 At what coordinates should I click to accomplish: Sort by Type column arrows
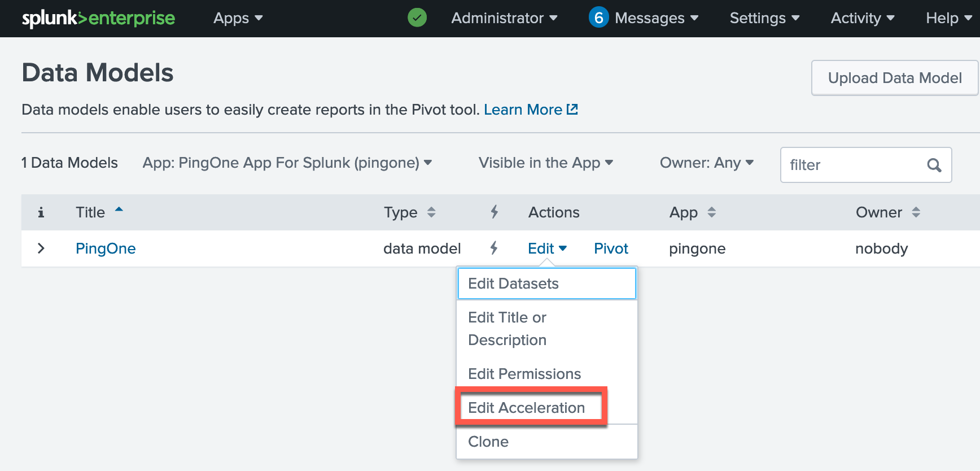431,212
